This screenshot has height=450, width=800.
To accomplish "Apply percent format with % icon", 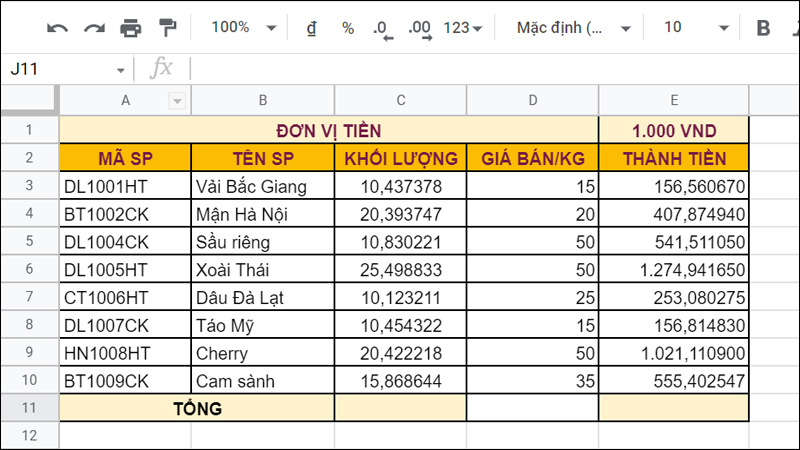I will 347,28.
